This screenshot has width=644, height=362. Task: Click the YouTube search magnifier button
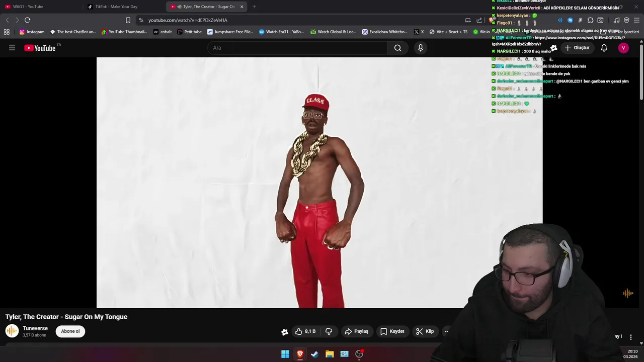(397, 48)
